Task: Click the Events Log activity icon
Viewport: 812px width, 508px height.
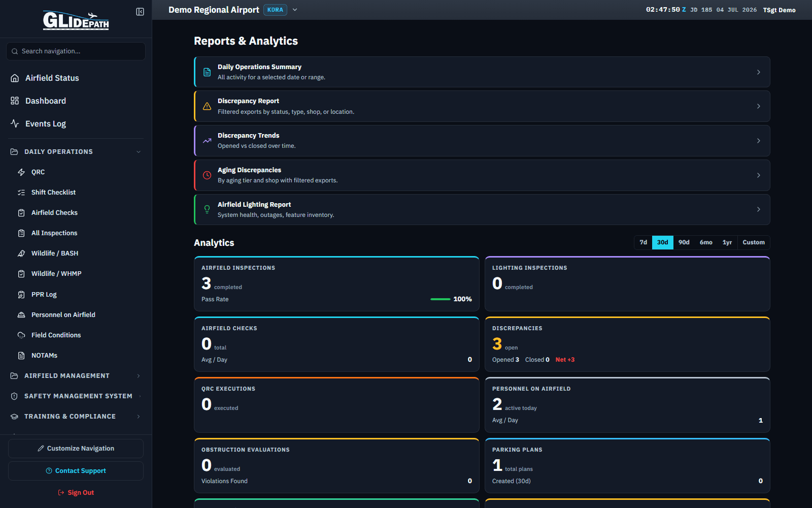Action: point(15,123)
